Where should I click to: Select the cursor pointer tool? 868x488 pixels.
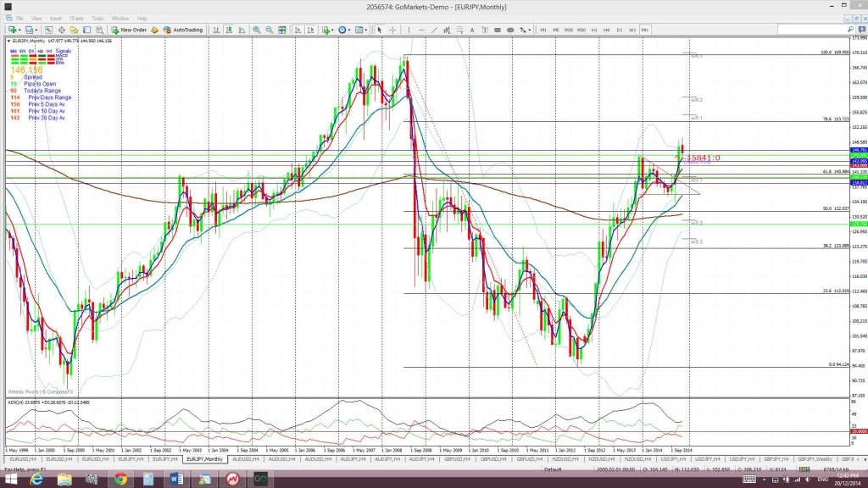click(x=379, y=30)
